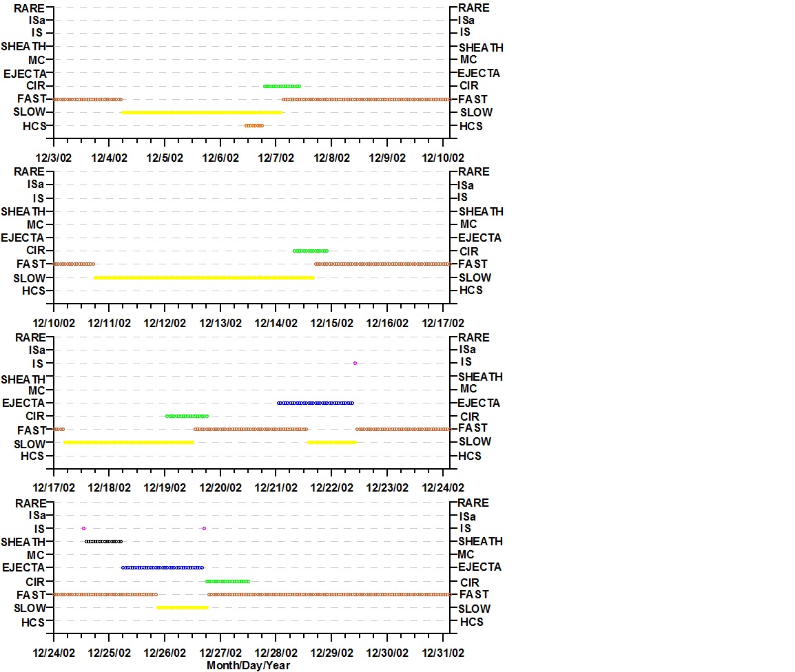Viewport: 795px width, 672px height.
Task: Click the Month/Day/Year axis title
Action: [249, 665]
